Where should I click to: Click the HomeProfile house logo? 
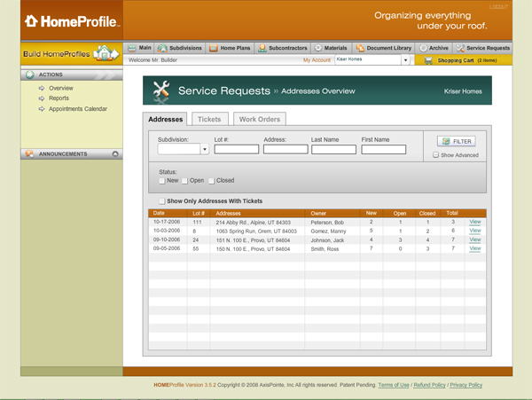(31, 21)
